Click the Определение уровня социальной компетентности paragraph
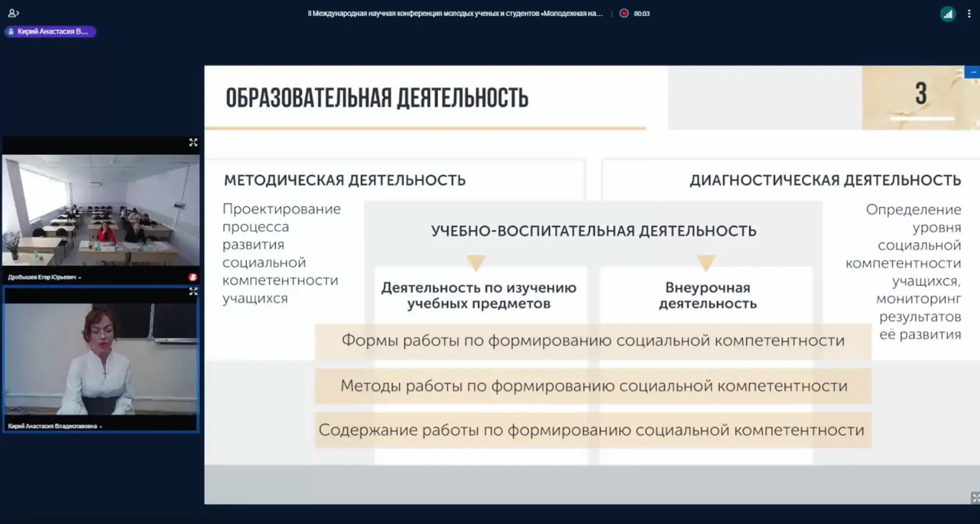 coord(903,272)
